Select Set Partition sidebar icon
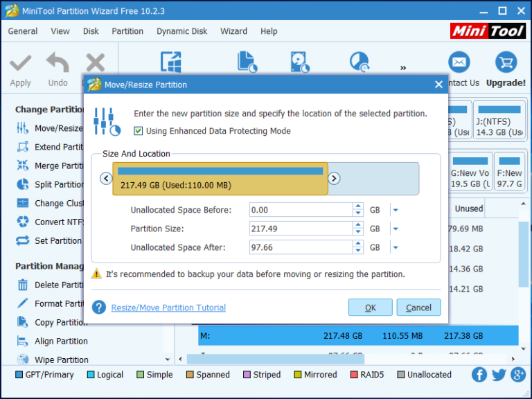The width and height of the screenshot is (532, 399). click(x=23, y=240)
